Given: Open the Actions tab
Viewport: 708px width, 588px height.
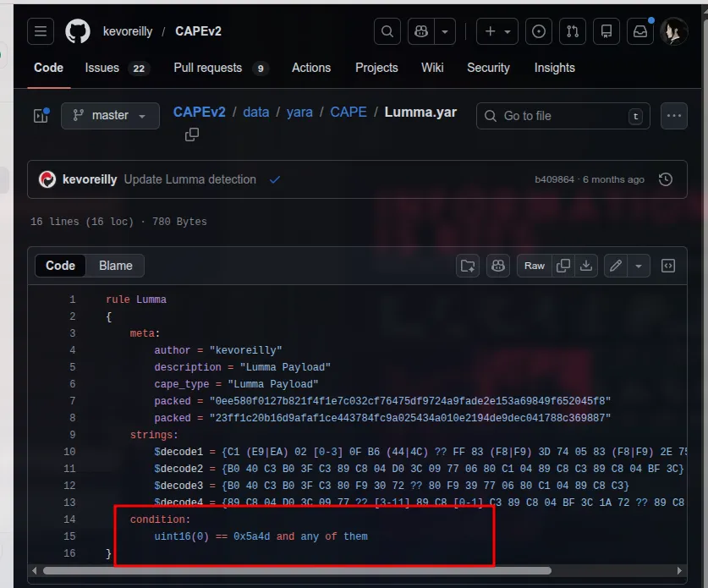Looking at the screenshot, I should pyautogui.click(x=311, y=68).
